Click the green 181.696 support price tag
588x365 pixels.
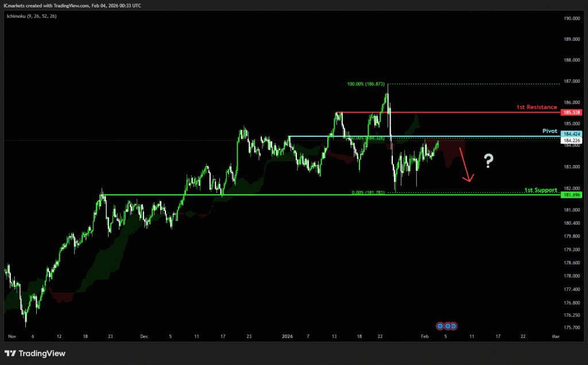(572, 195)
